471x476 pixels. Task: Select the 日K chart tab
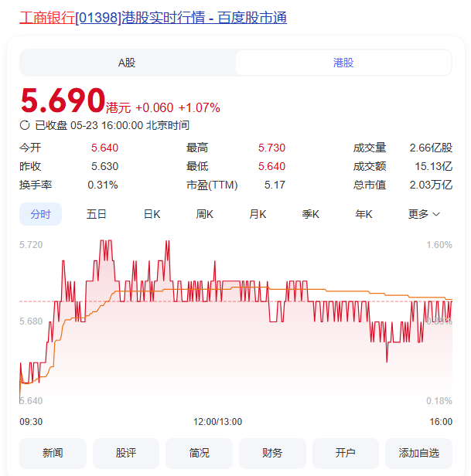[x=152, y=214]
